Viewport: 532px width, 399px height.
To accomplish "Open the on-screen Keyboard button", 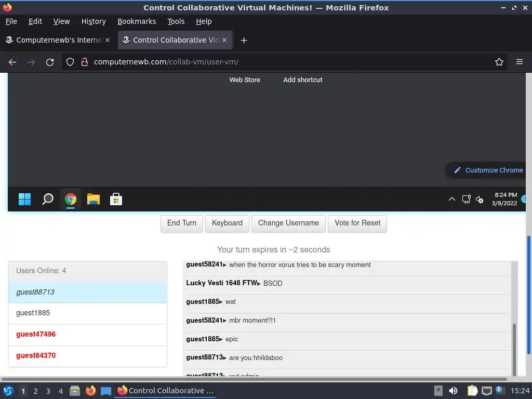I will pos(227,223).
